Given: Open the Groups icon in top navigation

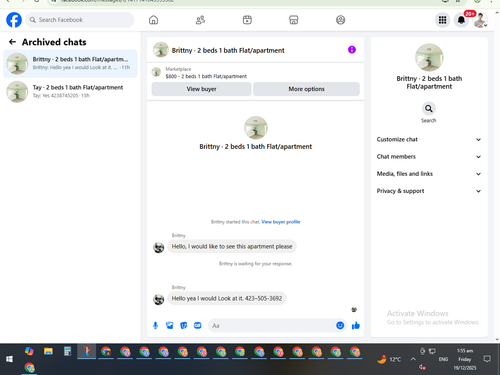Looking at the screenshot, I should click(x=340, y=20).
